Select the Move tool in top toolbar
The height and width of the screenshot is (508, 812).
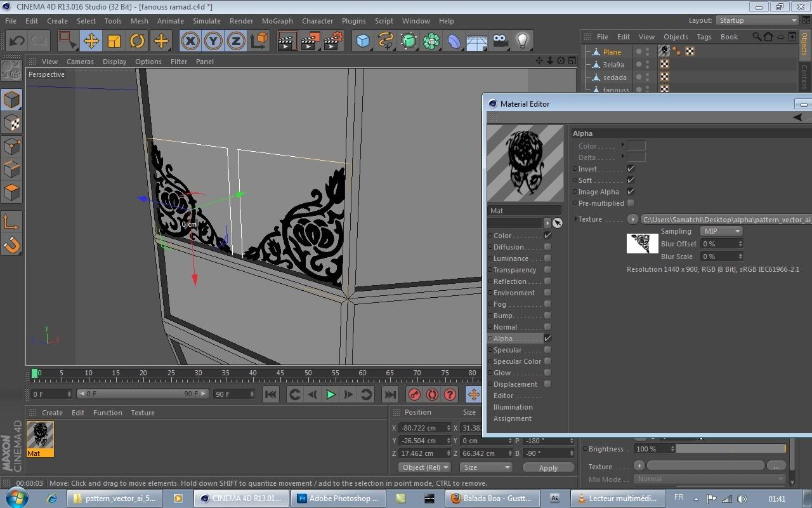pos(91,41)
